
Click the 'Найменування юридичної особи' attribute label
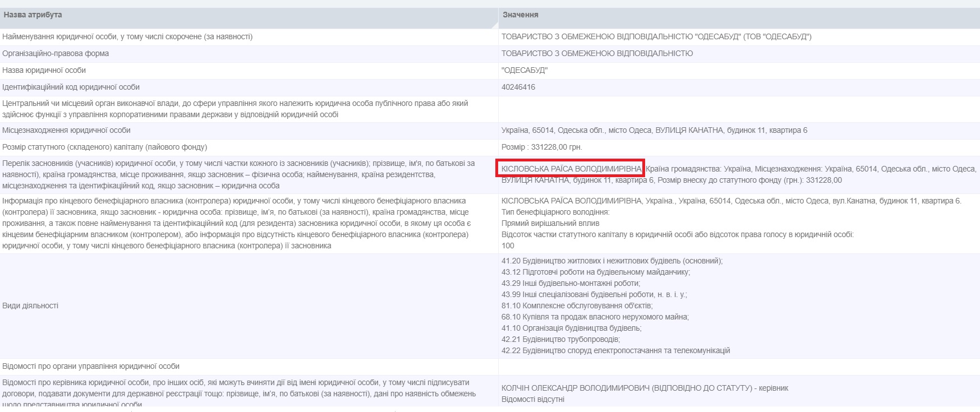coord(127,37)
